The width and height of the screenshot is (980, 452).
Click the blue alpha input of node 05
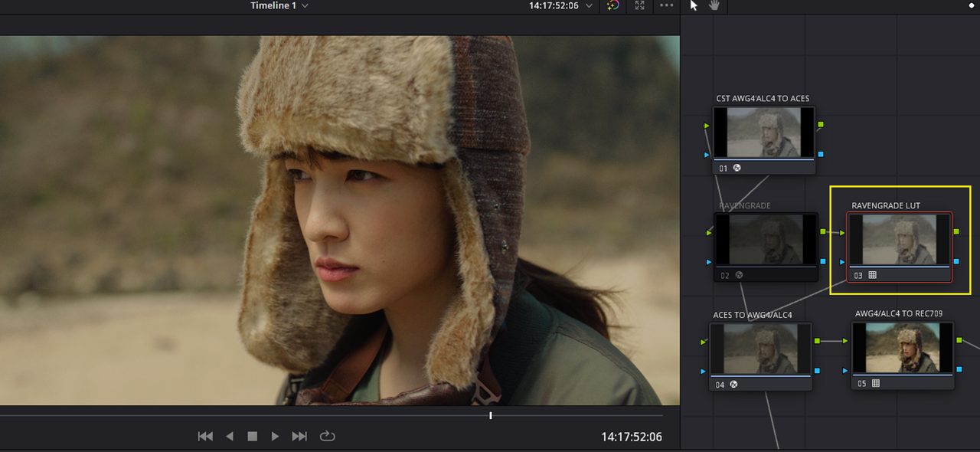846,371
